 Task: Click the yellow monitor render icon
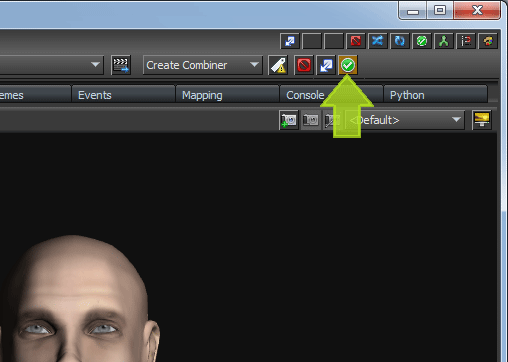coord(482,120)
